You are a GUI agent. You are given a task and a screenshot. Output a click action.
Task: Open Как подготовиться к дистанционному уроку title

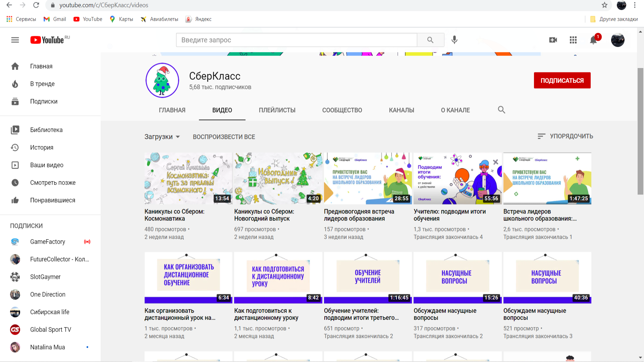tap(266, 314)
